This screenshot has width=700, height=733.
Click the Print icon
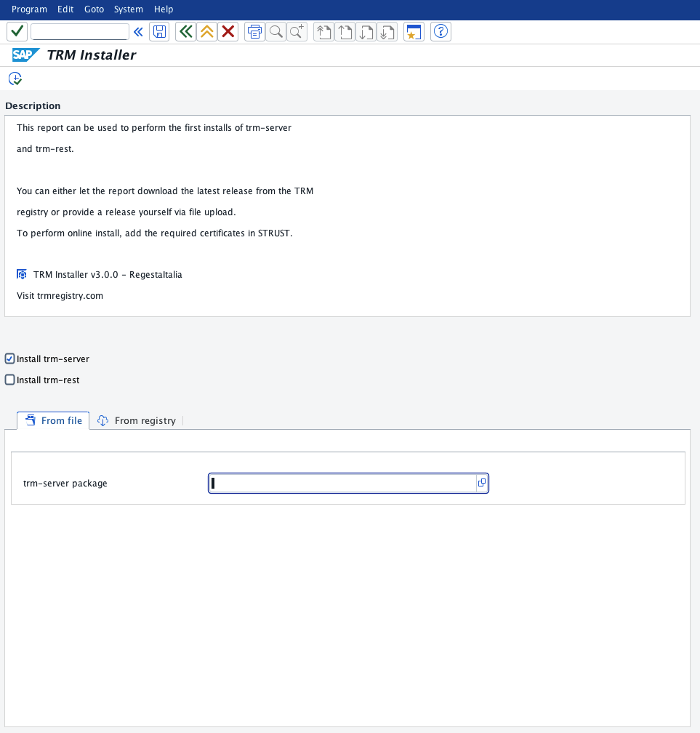tap(254, 32)
